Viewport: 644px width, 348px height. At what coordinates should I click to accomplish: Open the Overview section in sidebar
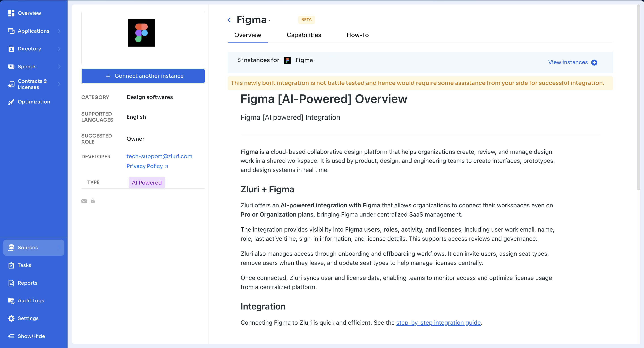29,13
